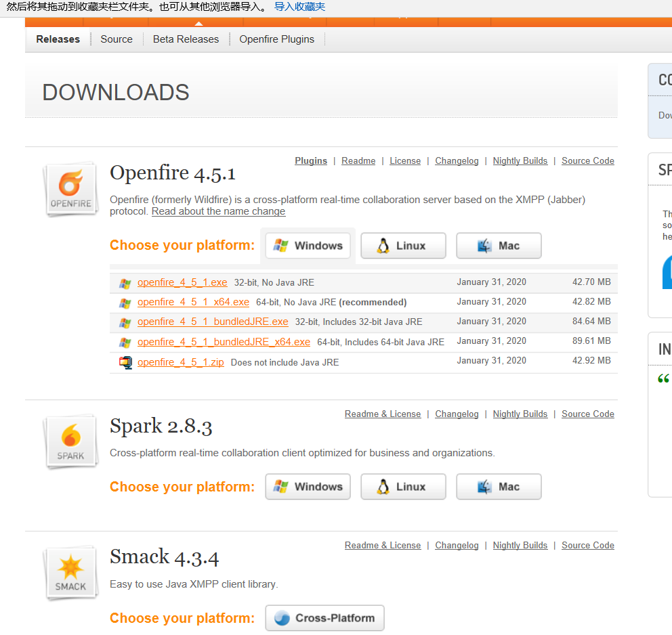Switch to the Source tab
Screen dimensions: 672x635
click(x=116, y=39)
